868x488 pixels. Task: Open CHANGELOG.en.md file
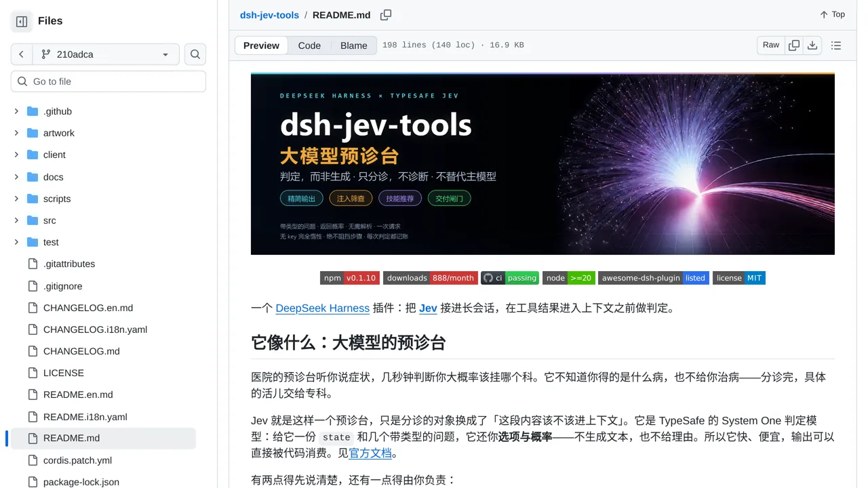[88, 308]
